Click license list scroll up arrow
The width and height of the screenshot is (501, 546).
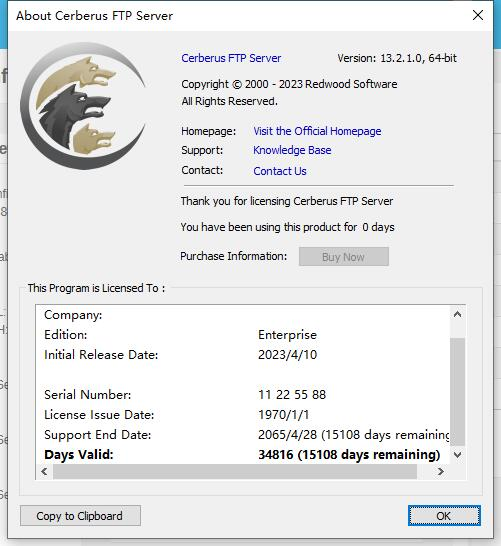click(457, 314)
